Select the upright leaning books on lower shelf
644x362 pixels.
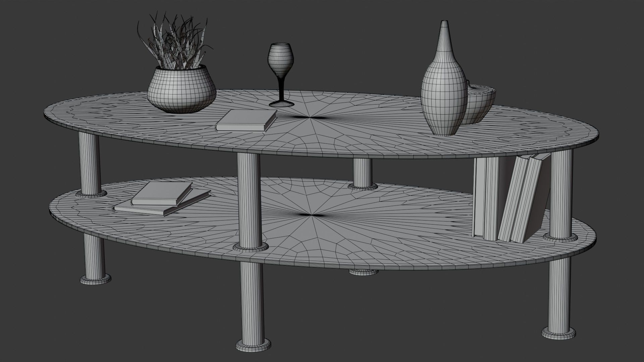[x=511, y=198]
